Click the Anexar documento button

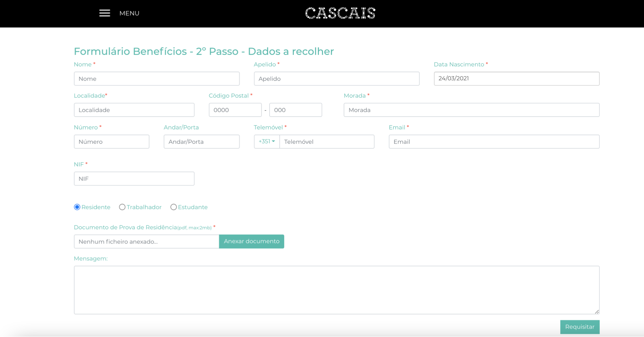coord(252,241)
